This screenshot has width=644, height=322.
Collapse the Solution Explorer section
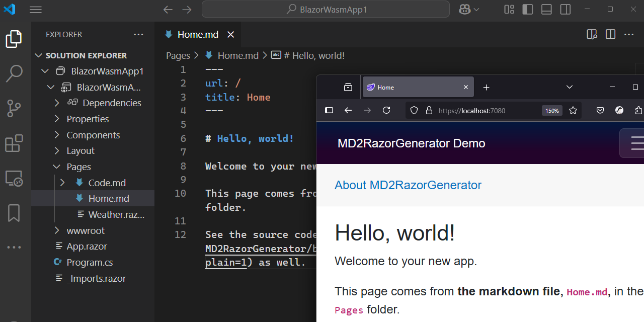[x=39, y=55]
